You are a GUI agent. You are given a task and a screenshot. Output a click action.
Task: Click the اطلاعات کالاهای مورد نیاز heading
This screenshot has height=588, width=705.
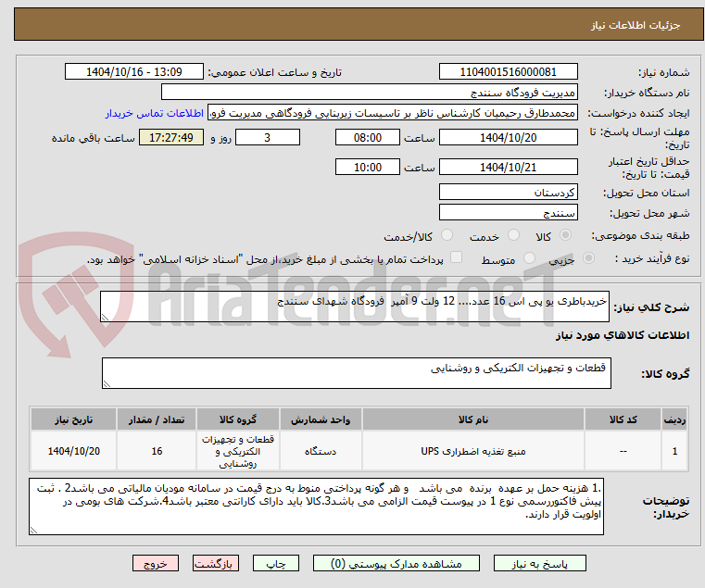click(623, 335)
